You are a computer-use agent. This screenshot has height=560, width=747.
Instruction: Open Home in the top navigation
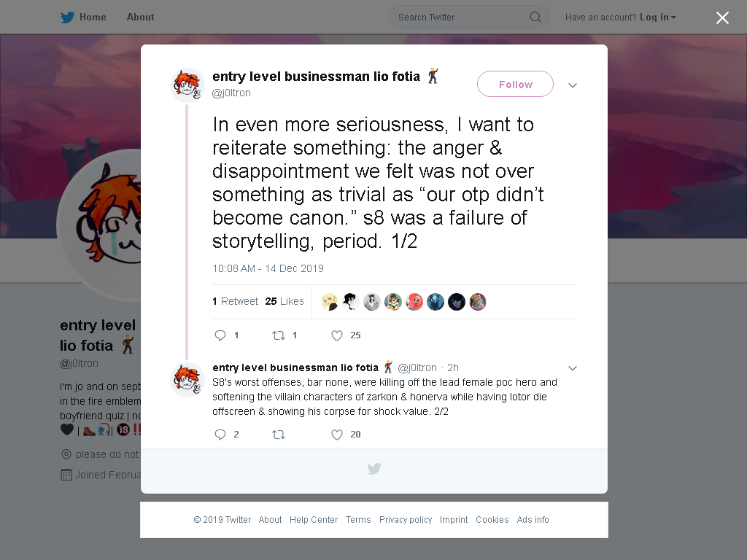coord(93,17)
